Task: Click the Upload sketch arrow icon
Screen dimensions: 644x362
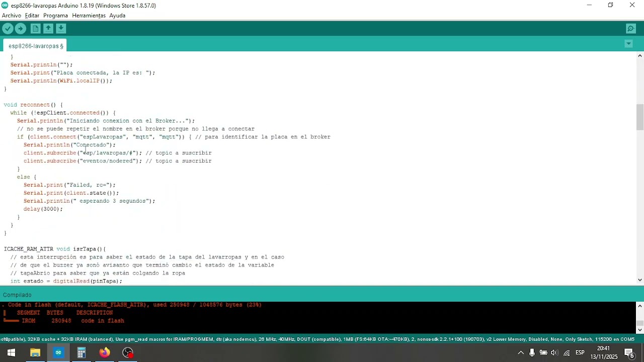Action: [x=21, y=29]
